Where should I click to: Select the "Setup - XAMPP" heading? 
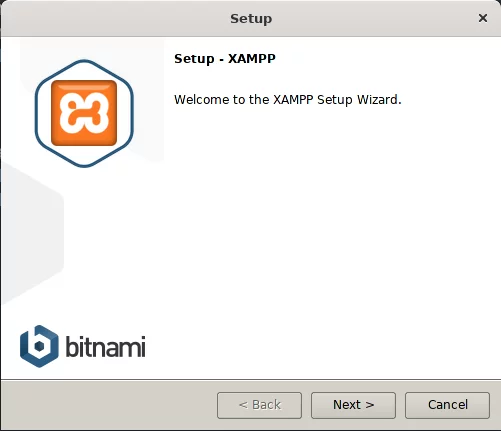(225, 59)
